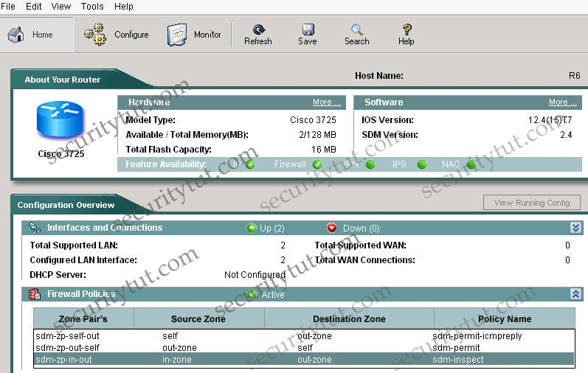This screenshot has width=588, height=373.
Task: Click the sdm-permit policy name
Action: (x=456, y=347)
